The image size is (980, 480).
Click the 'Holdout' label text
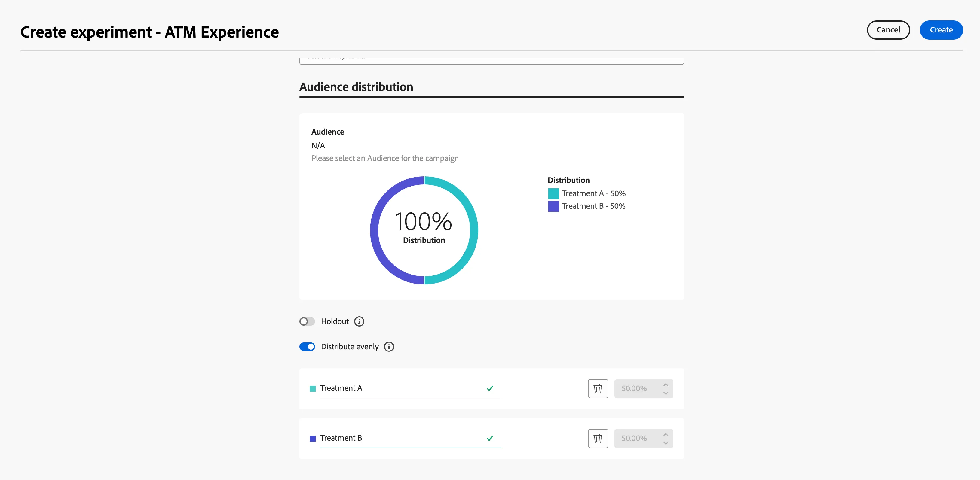[335, 321]
